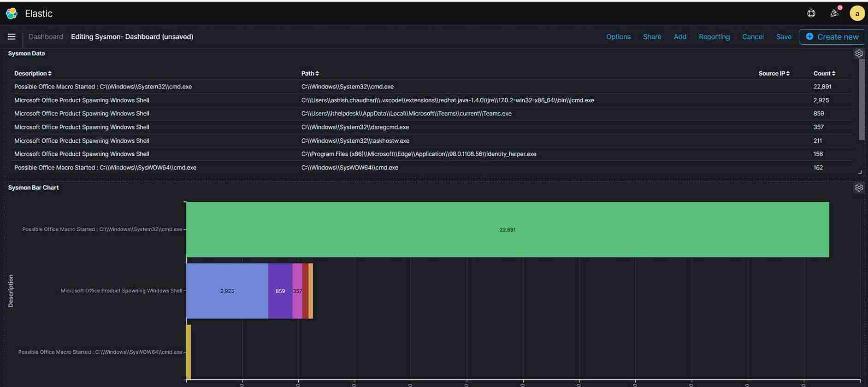This screenshot has width=868, height=387.
Task: Click the Editing Sysmon- Dashboard (unsaved) breadcrumb
Action: (132, 36)
